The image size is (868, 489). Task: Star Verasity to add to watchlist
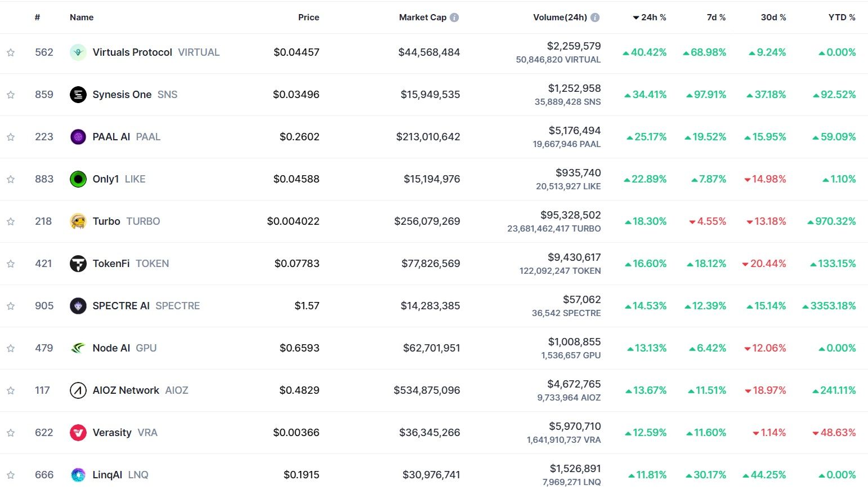point(11,433)
